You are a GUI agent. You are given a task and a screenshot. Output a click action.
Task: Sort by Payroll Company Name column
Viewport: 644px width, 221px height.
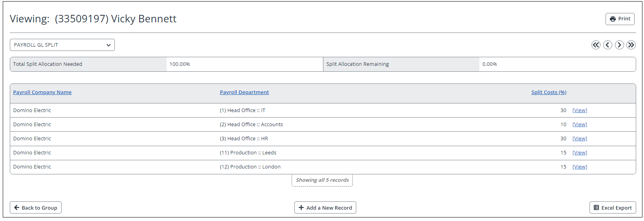42,92
